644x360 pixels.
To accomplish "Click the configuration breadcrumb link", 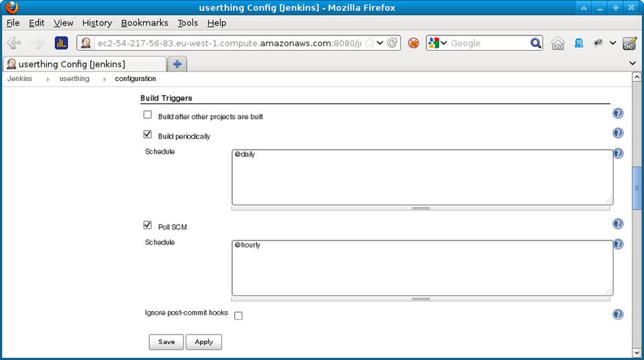I will pos(135,78).
